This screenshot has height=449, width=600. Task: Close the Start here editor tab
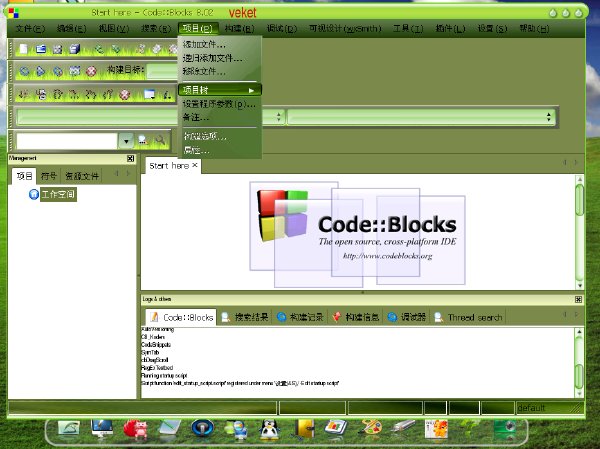(195, 165)
